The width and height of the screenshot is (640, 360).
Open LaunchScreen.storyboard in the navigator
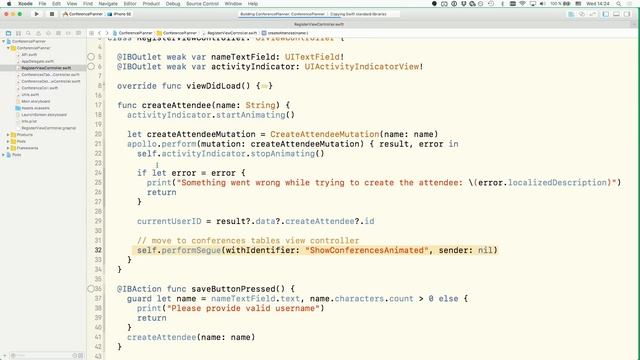coord(44,115)
